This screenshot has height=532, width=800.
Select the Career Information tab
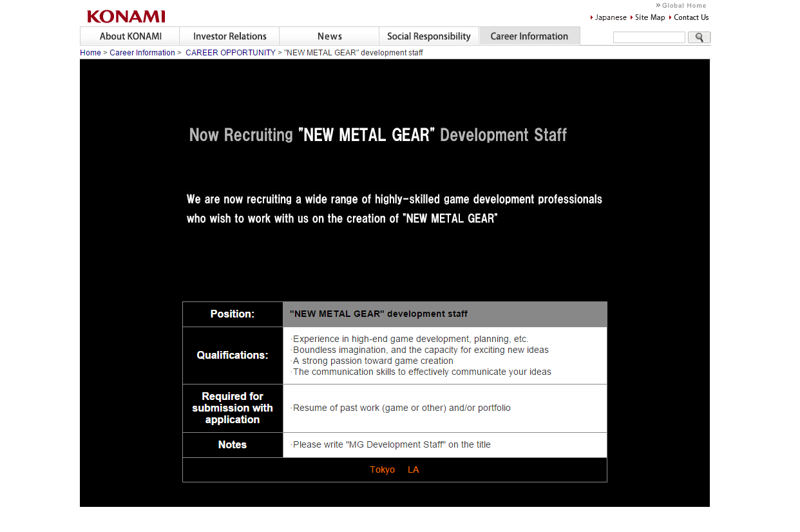[529, 36]
